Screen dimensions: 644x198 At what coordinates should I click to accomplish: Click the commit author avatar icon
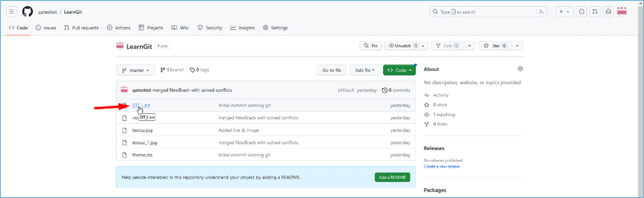[x=124, y=90]
